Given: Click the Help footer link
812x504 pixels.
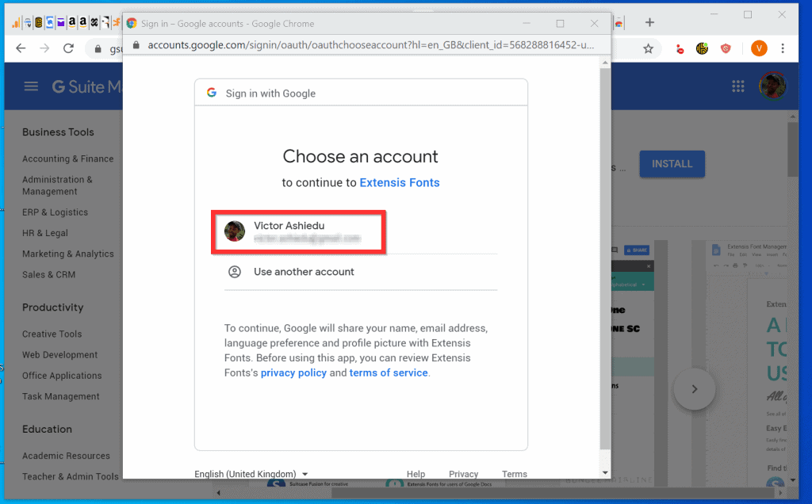Looking at the screenshot, I should [416, 473].
